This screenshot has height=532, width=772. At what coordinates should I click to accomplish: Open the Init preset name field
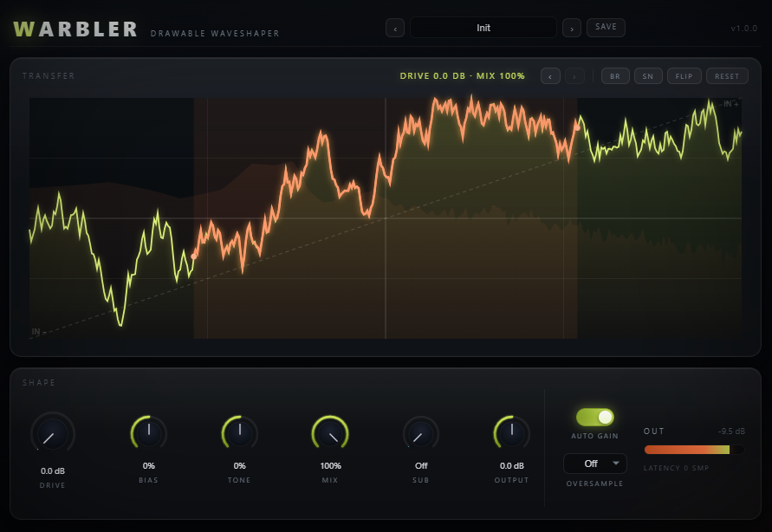pos(483,28)
